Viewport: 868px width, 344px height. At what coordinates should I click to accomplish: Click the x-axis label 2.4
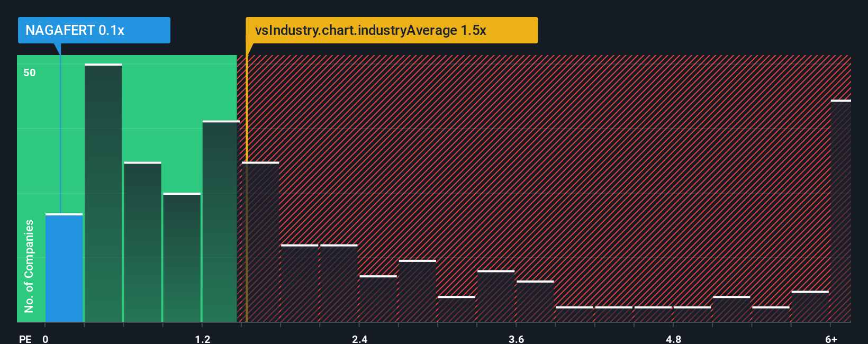click(360, 339)
